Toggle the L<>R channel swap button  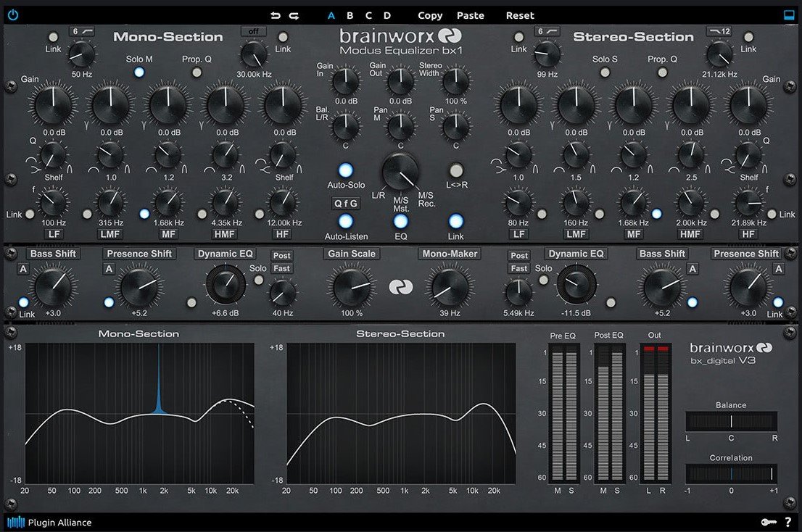[x=455, y=170]
